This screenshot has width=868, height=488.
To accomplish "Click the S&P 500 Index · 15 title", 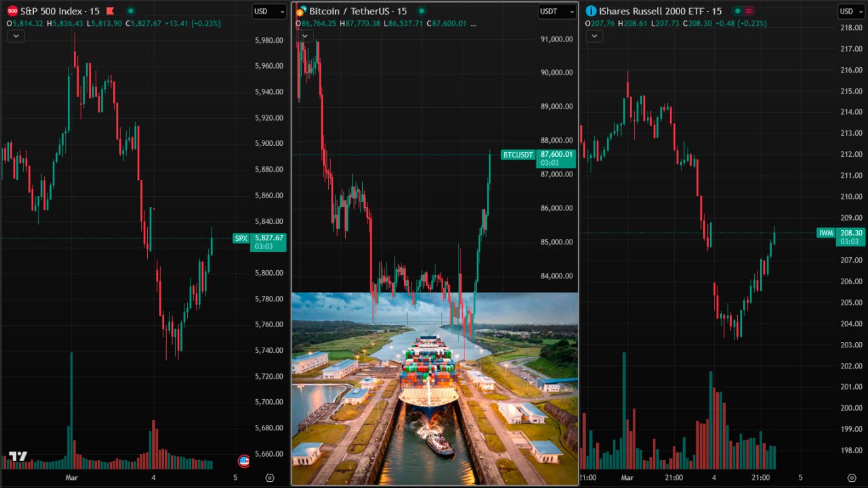I will click(60, 11).
